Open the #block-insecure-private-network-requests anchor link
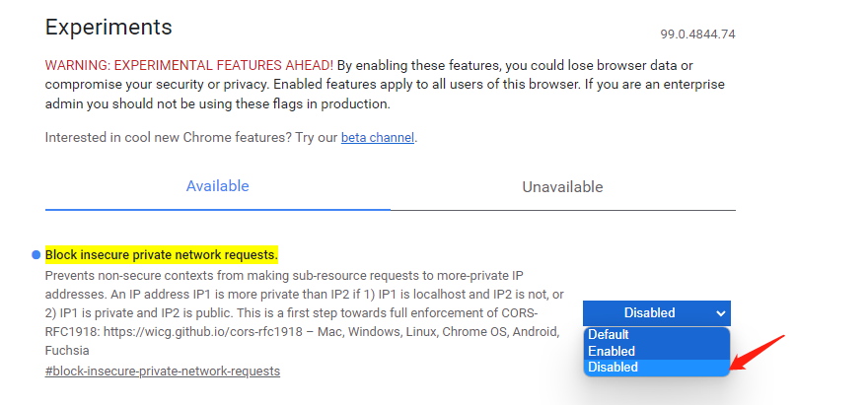The width and height of the screenshot is (868, 405). pos(162,371)
